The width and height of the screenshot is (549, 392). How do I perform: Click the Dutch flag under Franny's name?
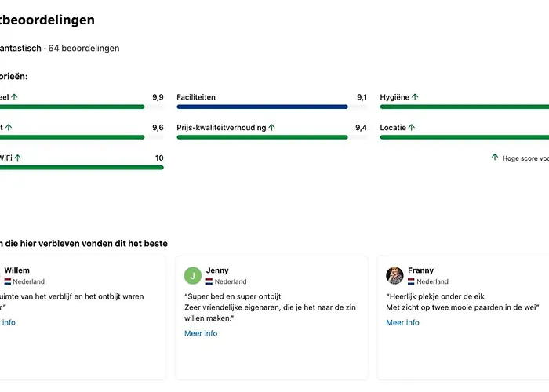(411, 281)
